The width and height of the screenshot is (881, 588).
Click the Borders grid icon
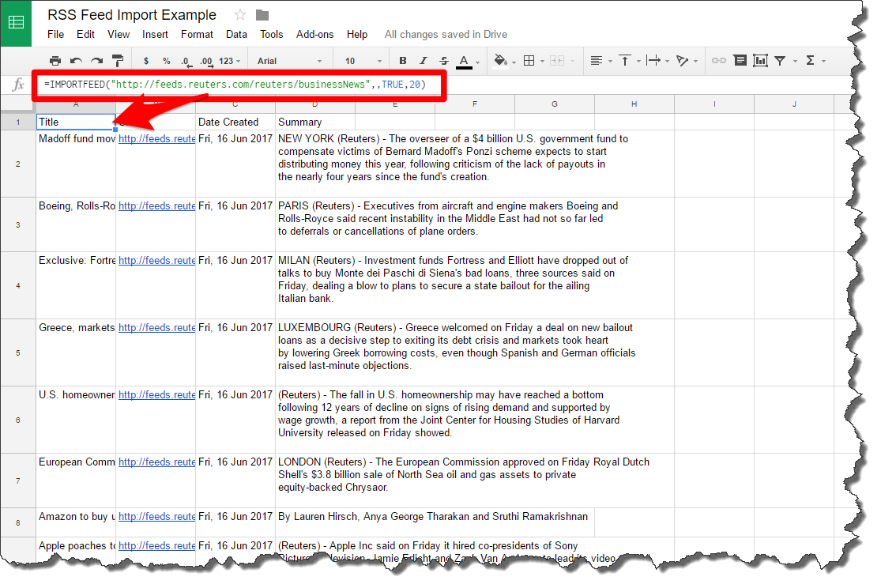(529, 61)
